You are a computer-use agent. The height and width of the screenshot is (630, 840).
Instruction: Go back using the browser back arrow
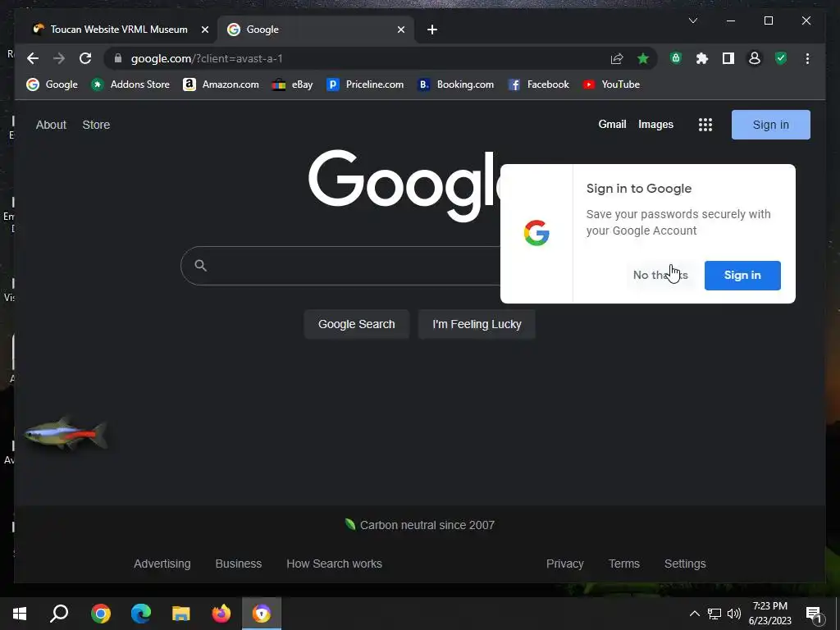[33, 58]
